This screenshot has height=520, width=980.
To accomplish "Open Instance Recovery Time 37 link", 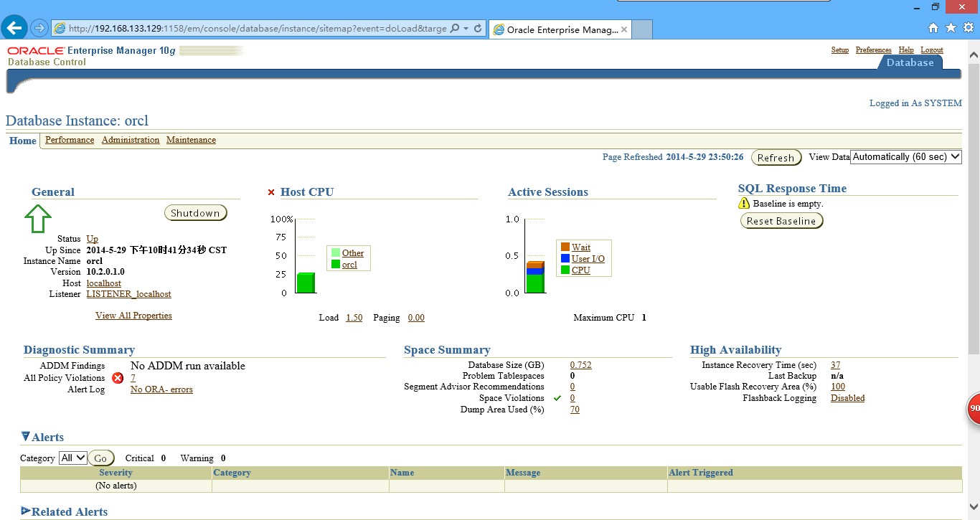I will [x=836, y=365].
